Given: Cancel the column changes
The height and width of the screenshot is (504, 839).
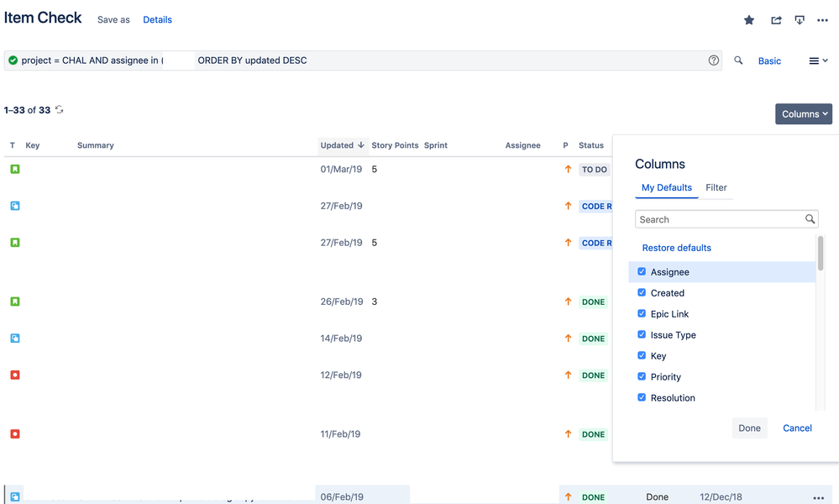Looking at the screenshot, I should pos(797,428).
